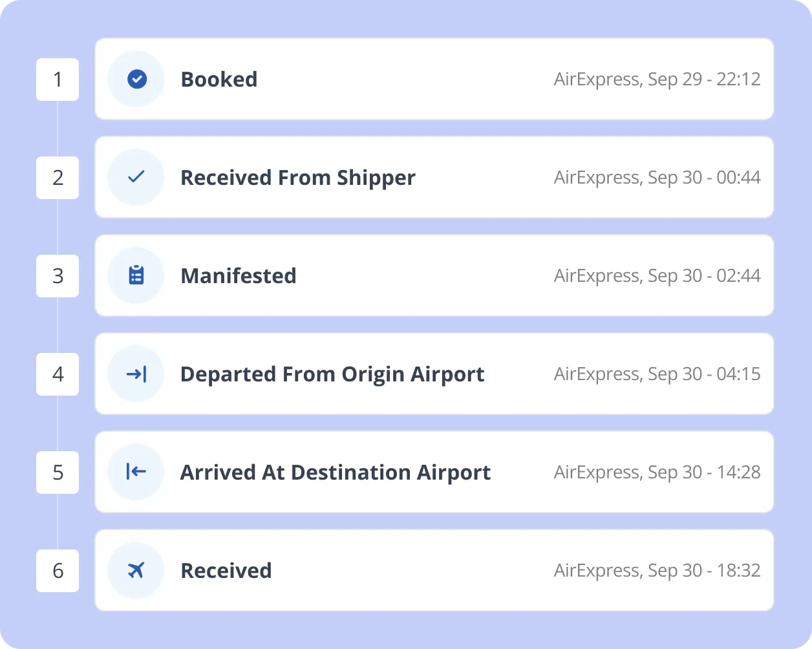Select step number 4 marker
Screen dimensions: 812x649
[58, 374]
